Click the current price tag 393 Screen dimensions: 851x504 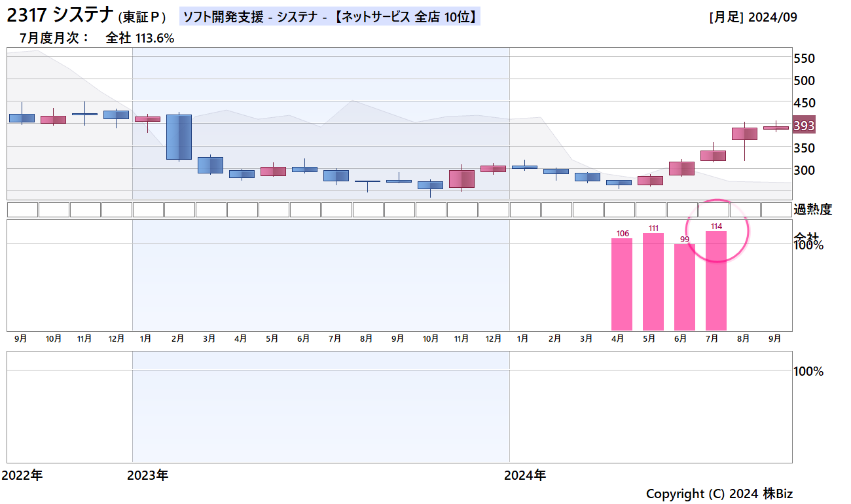(x=804, y=126)
